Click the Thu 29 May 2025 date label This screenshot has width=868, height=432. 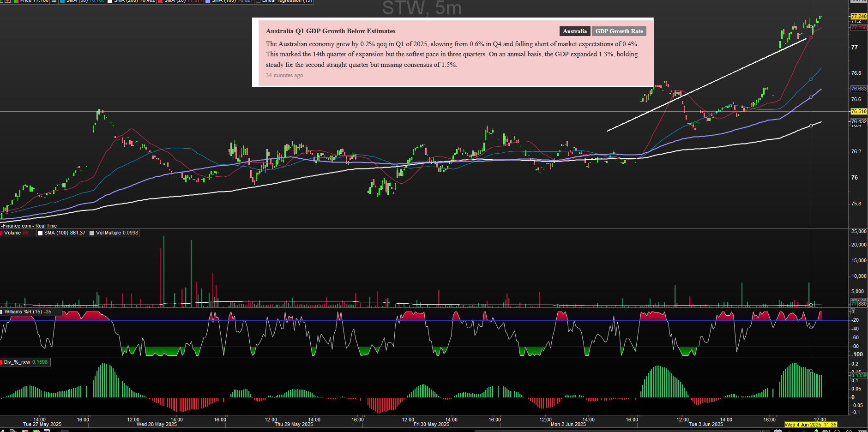point(294,425)
